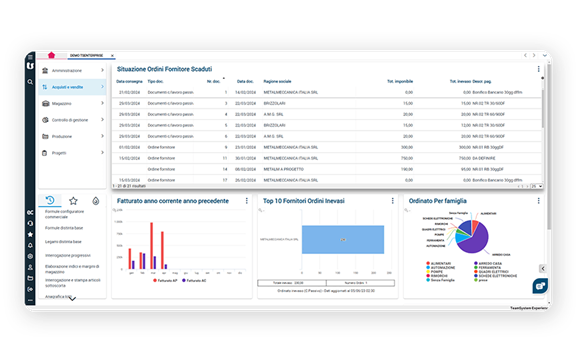Screen dimensions: 576x362
Task: Toggle ALIMENTARI legend entry in pie chart
Action: coord(438,264)
